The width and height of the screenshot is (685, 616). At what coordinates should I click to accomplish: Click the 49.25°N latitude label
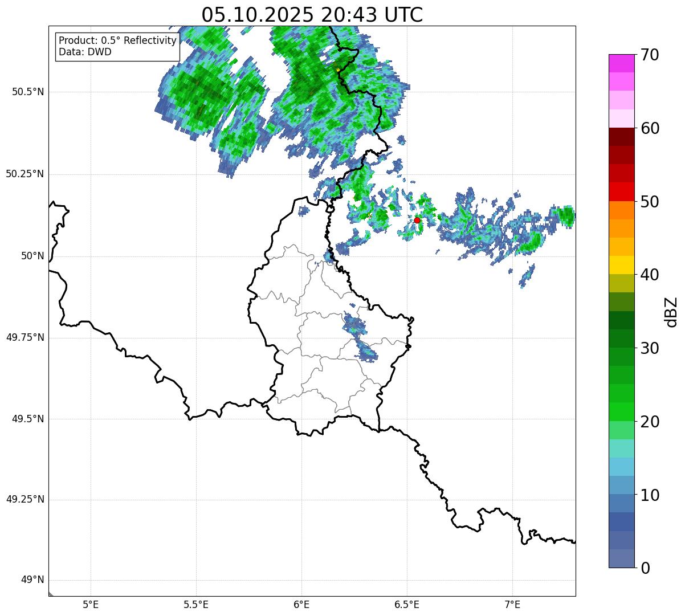click(25, 499)
